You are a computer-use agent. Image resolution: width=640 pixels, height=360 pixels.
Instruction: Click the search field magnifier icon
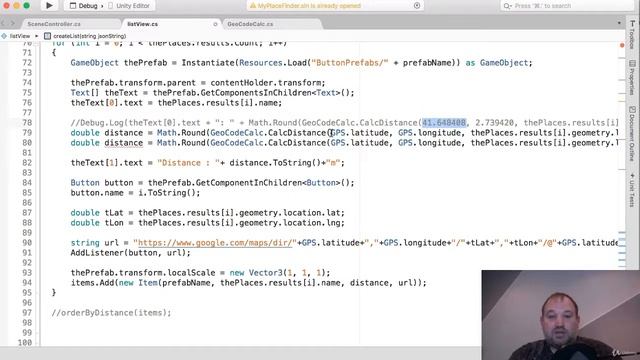tap(507, 6)
